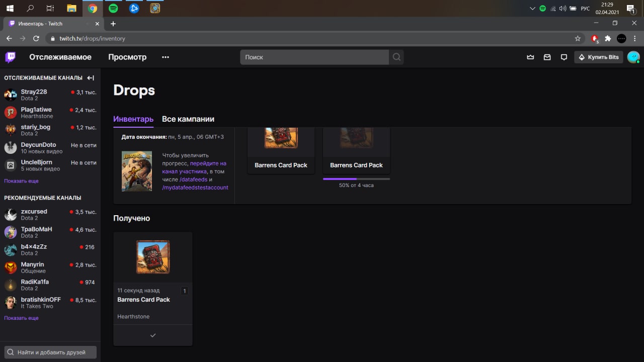The width and height of the screenshot is (644, 362).
Task: Click the Hearthstone campaign cover art
Action: pyautogui.click(x=137, y=171)
